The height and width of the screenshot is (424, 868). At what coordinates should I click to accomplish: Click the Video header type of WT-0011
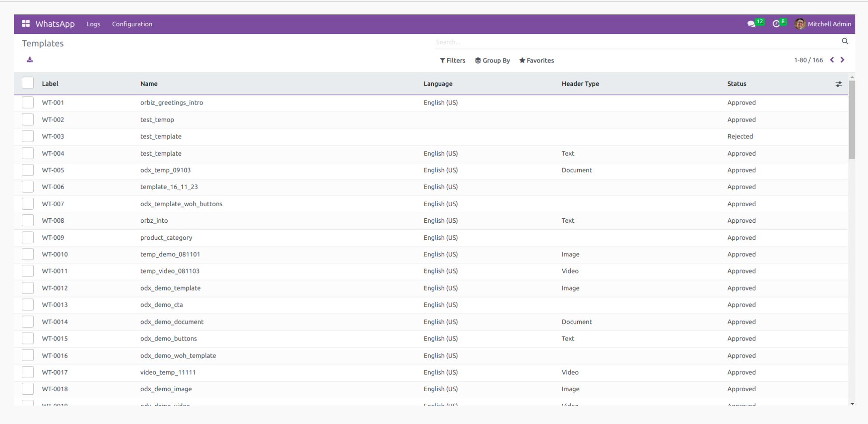(x=570, y=271)
